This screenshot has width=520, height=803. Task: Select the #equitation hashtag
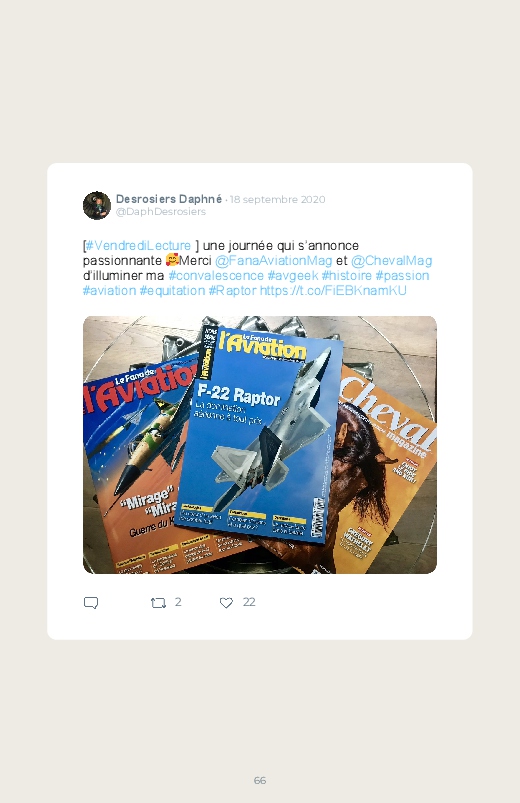pyautogui.click(x=172, y=290)
